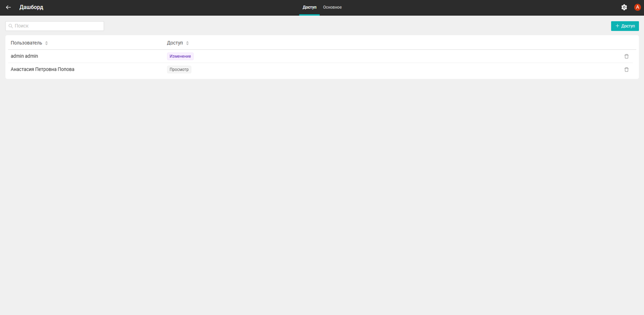Screen dimensions: 644x315
Task: Sort by Доступ column header text
Action: (175, 43)
